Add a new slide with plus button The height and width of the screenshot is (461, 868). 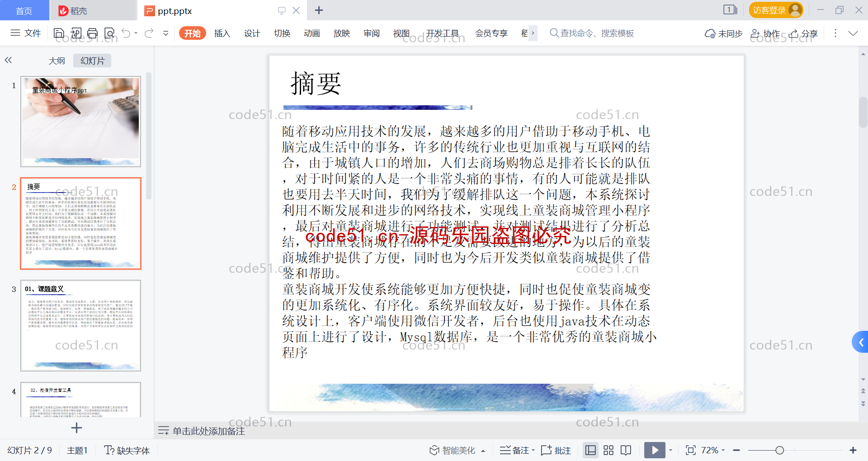(76, 428)
